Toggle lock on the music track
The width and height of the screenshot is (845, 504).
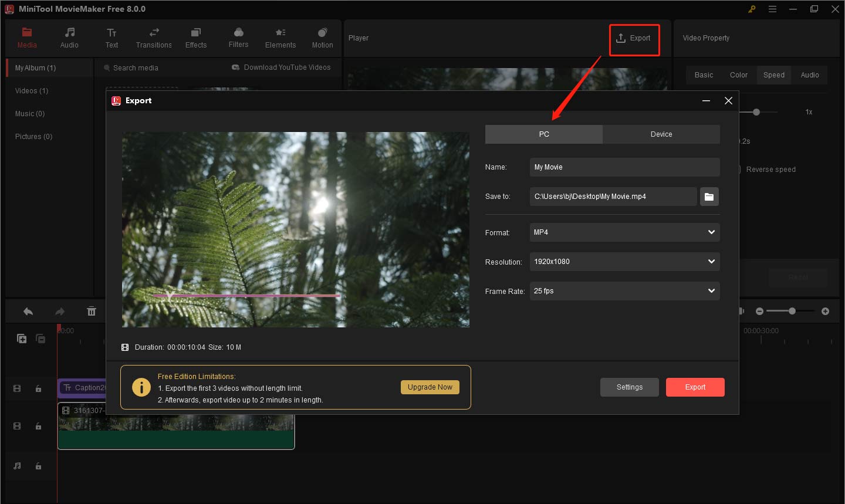(38, 466)
